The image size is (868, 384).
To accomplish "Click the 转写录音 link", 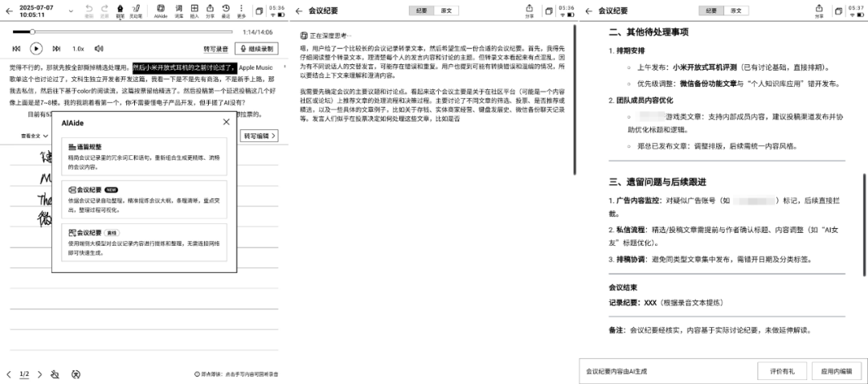I will click(x=216, y=49).
